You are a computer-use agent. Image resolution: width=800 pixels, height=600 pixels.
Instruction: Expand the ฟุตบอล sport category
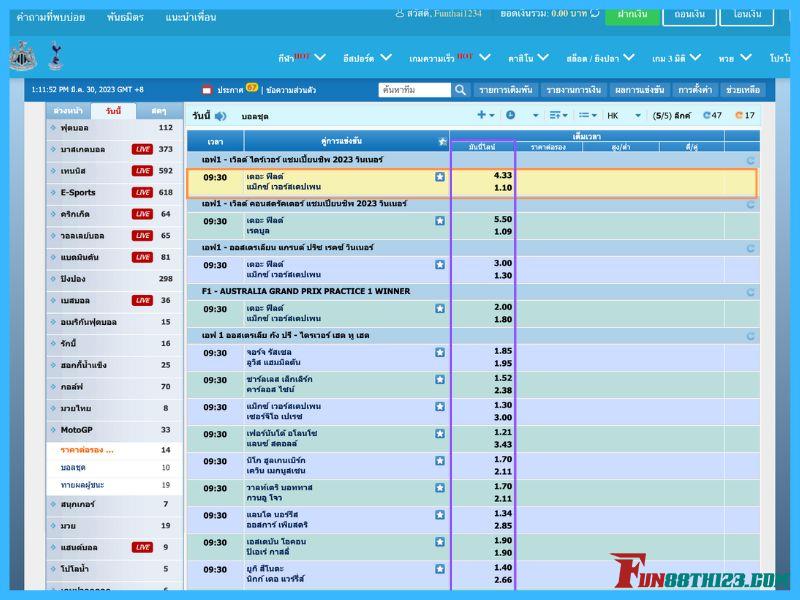[x=114, y=128]
